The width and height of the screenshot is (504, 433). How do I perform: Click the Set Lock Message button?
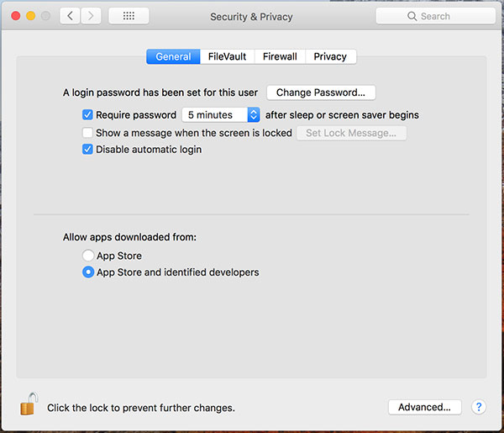click(351, 133)
